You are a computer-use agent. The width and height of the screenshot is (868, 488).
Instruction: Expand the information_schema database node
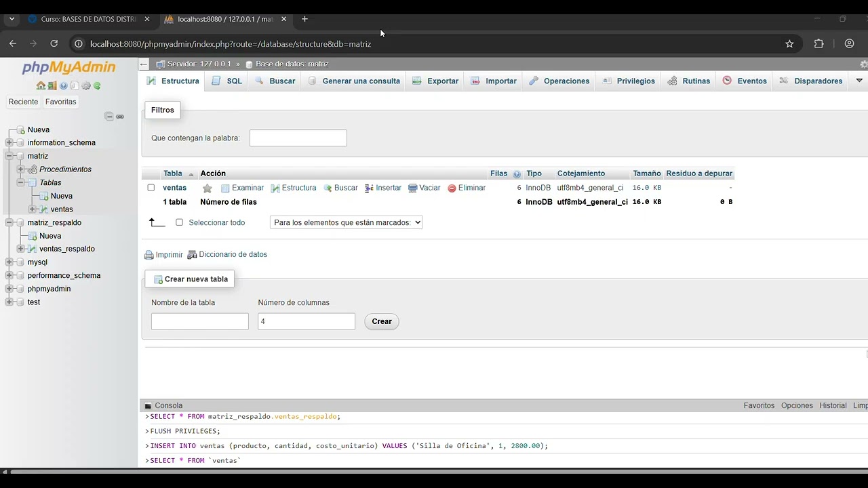[9, 143]
